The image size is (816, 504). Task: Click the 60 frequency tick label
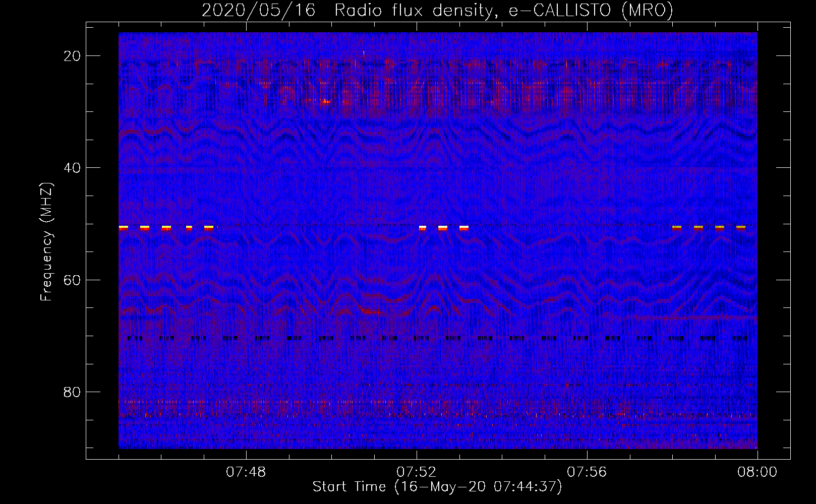tap(73, 280)
